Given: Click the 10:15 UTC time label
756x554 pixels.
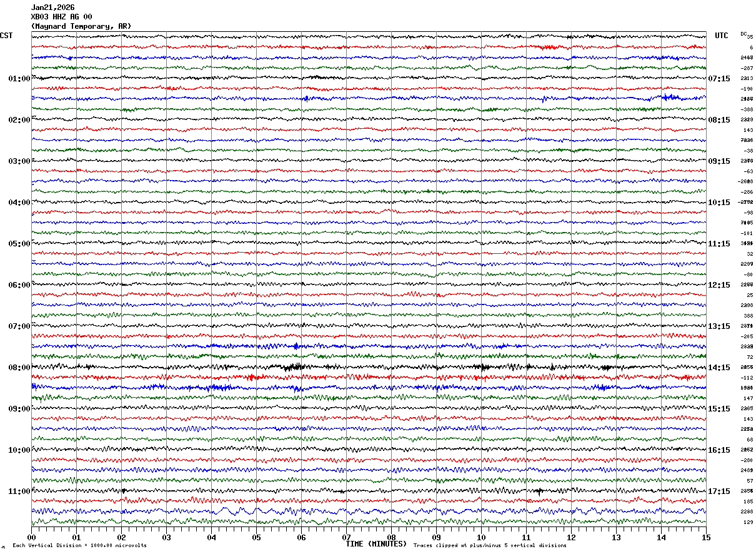Looking at the screenshot, I should (719, 203).
